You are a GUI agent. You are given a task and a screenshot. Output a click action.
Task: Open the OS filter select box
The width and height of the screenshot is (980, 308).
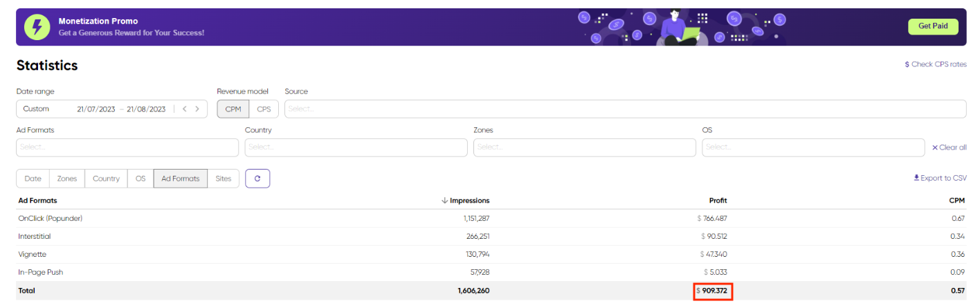(x=813, y=147)
